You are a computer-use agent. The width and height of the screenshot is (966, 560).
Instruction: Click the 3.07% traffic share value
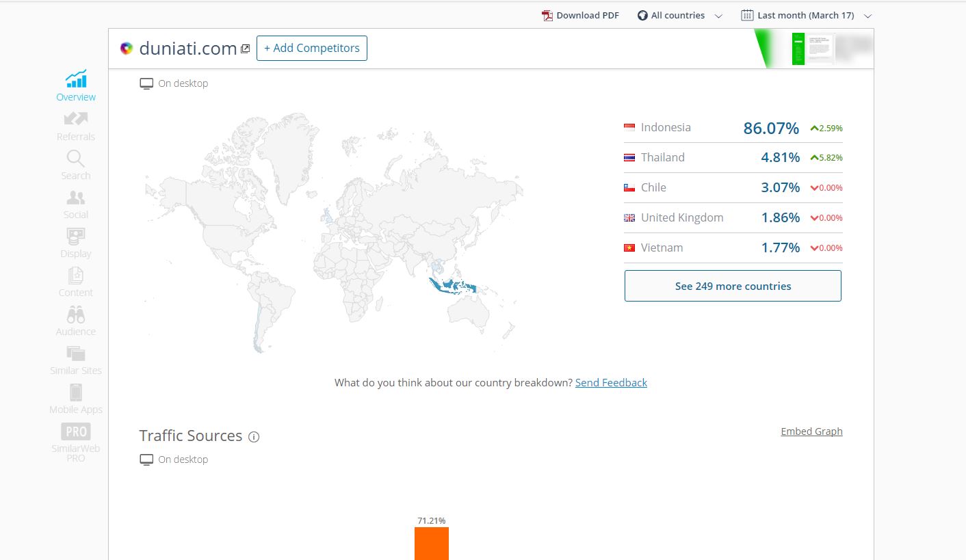tap(781, 187)
